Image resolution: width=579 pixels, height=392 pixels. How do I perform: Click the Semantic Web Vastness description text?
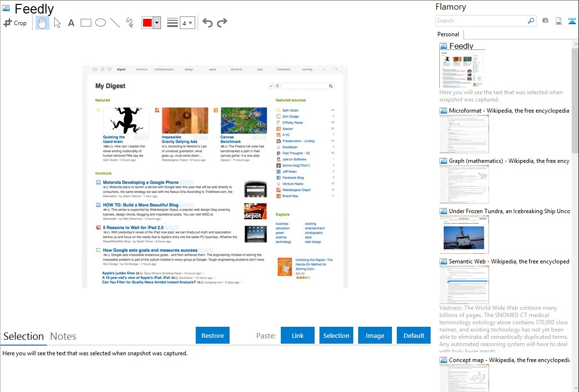[x=504, y=329]
